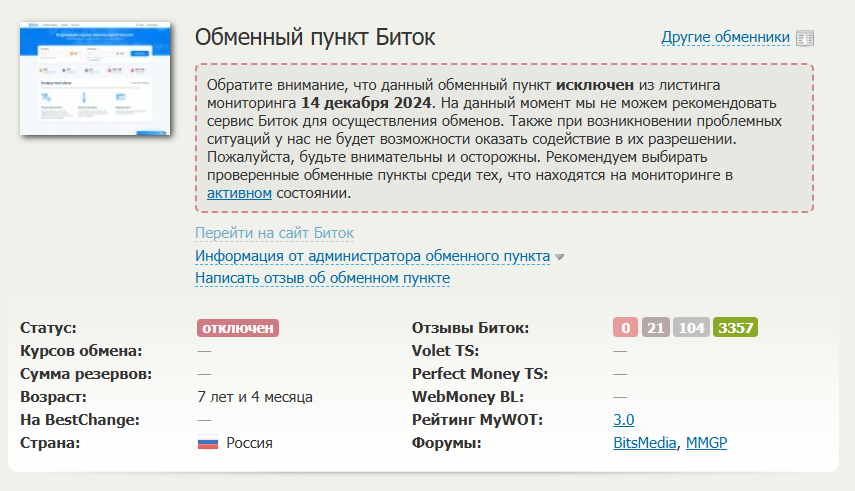Click the Russian flag icon

tap(208, 443)
